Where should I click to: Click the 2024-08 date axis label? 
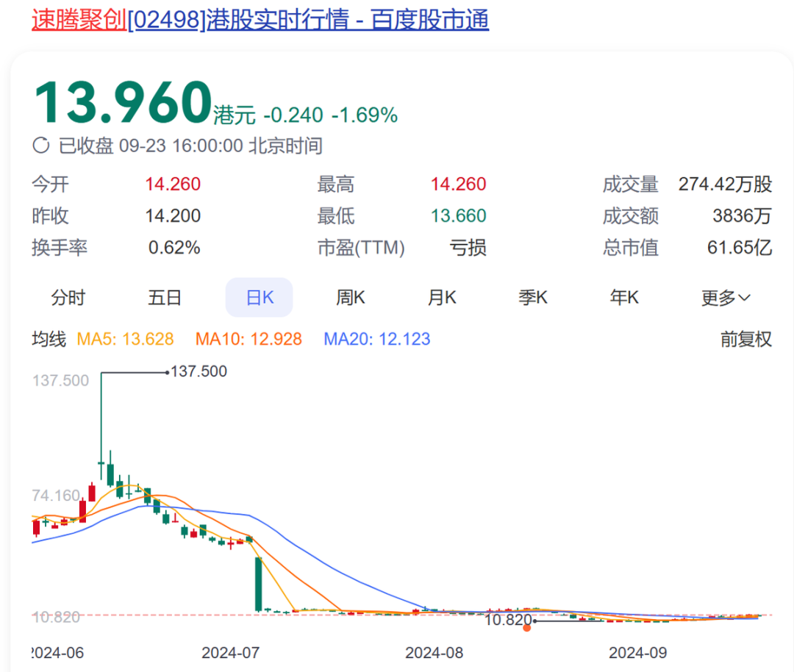click(x=434, y=652)
